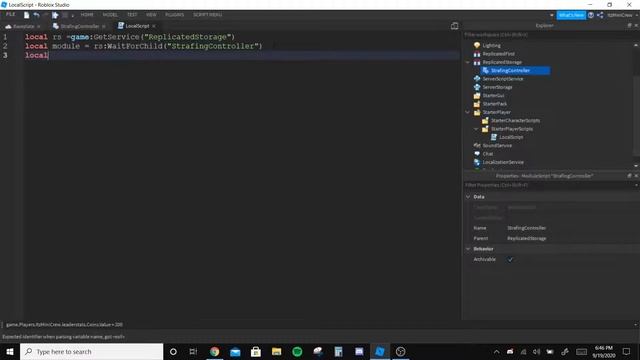Switch to the MODEL ribbon tab
The width and height of the screenshot is (640, 360).
click(110, 15)
